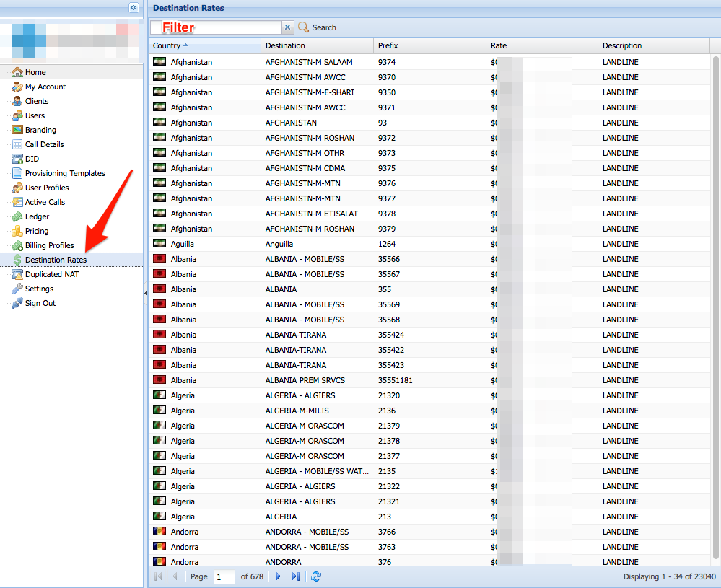The width and height of the screenshot is (721, 588).
Task: Click the Ledger money icon
Action: tap(17, 216)
